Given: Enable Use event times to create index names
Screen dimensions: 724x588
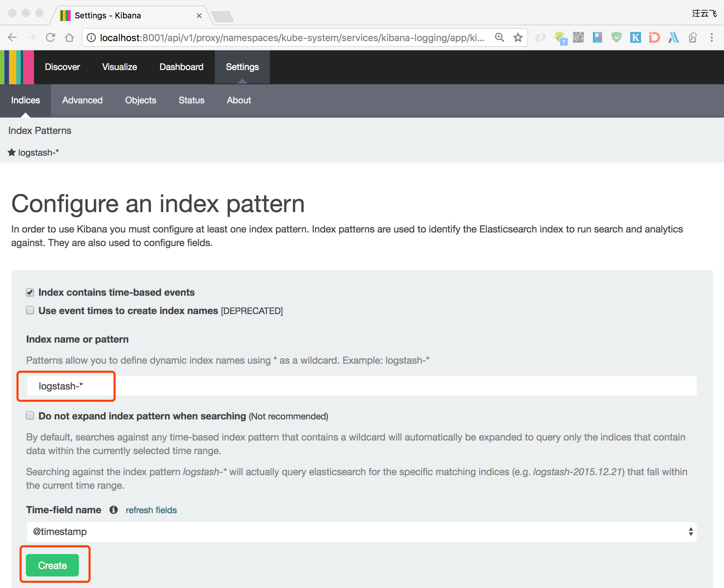Looking at the screenshot, I should pyautogui.click(x=30, y=310).
